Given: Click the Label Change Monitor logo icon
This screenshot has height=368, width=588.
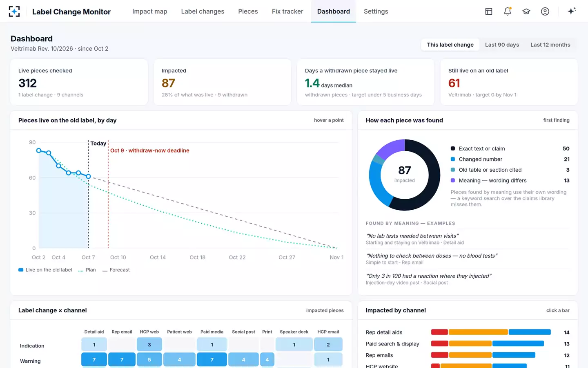Looking at the screenshot, I should pos(14,11).
